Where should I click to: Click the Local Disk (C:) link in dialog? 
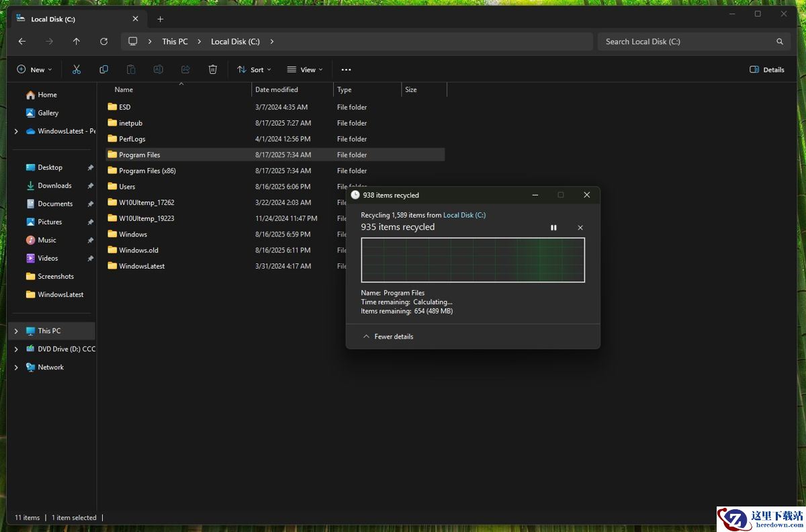[464, 215]
